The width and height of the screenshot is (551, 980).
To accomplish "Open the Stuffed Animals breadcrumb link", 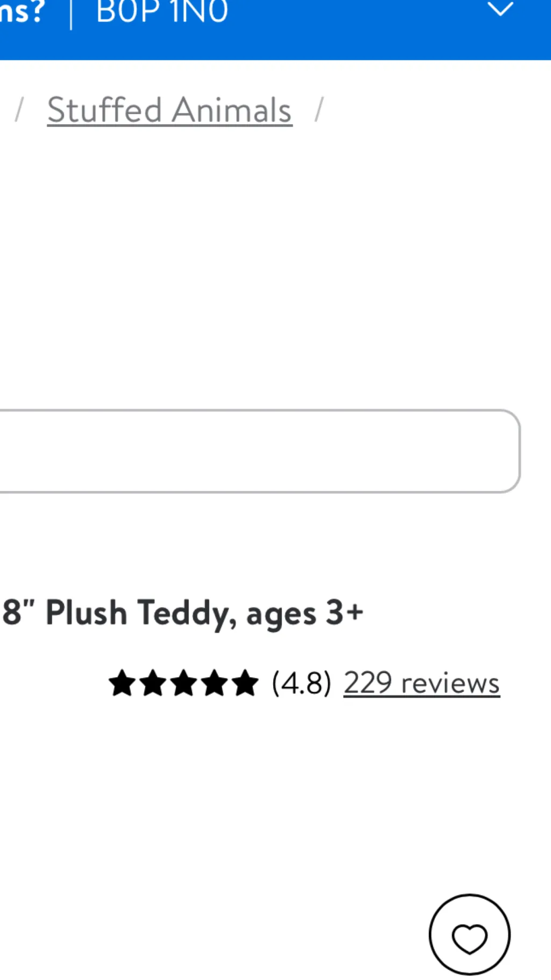I will coord(169,110).
